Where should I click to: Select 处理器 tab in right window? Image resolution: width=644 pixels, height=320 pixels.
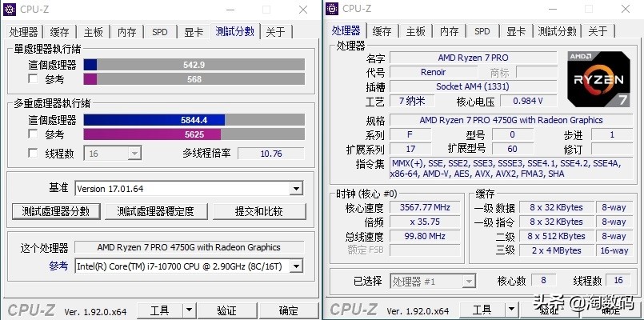[346, 30]
